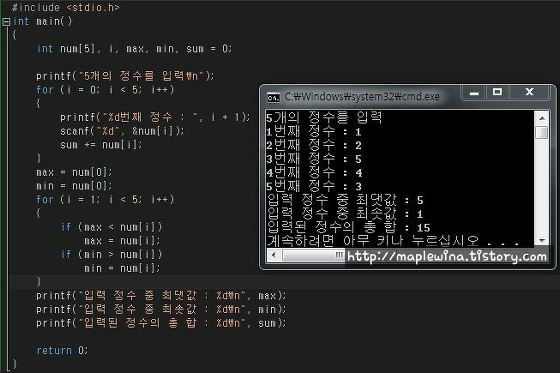Click the console vertical scrollbar thumb

[x=542, y=132]
